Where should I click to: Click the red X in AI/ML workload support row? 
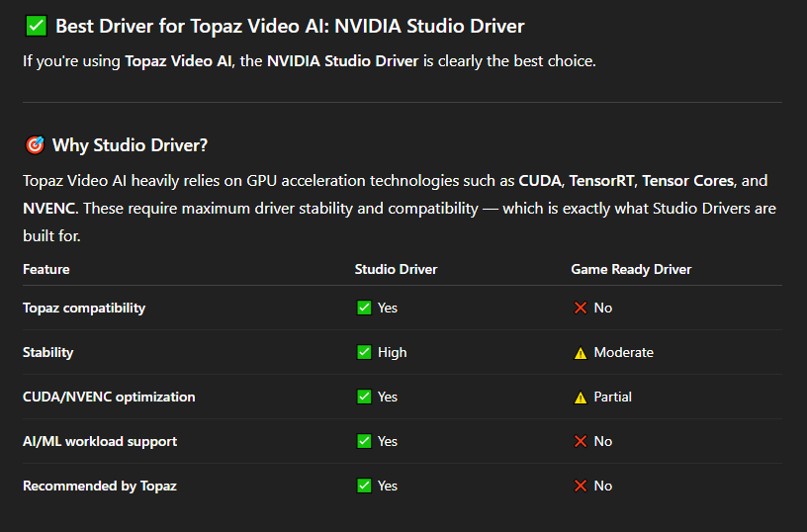(580, 441)
